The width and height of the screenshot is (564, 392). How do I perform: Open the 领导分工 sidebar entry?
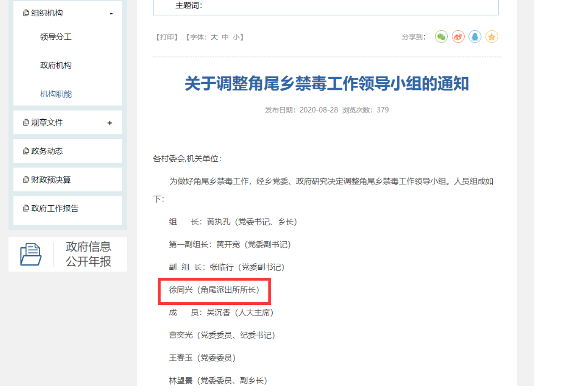pyautogui.click(x=55, y=37)
